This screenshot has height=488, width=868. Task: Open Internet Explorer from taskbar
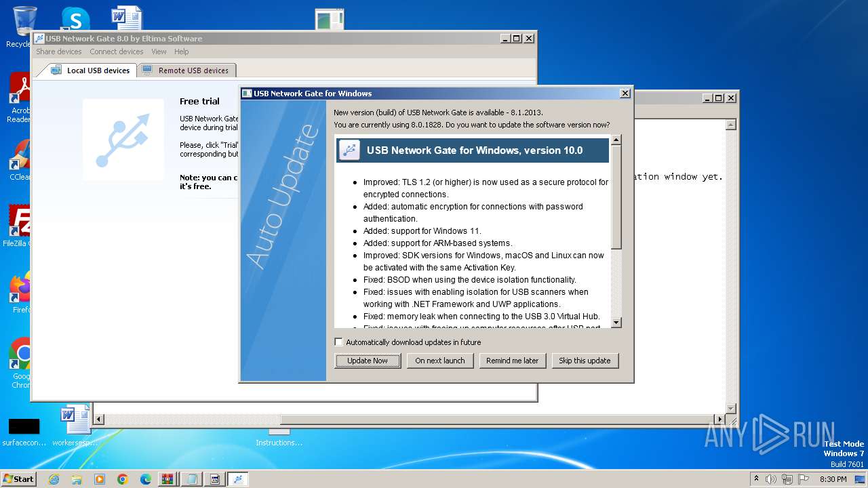54,479
